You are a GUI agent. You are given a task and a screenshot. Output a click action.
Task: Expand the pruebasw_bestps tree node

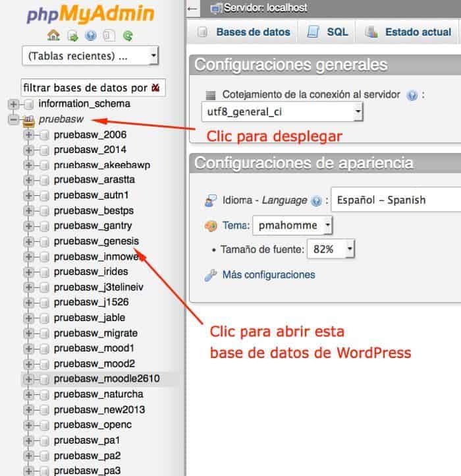pos(28,211)
